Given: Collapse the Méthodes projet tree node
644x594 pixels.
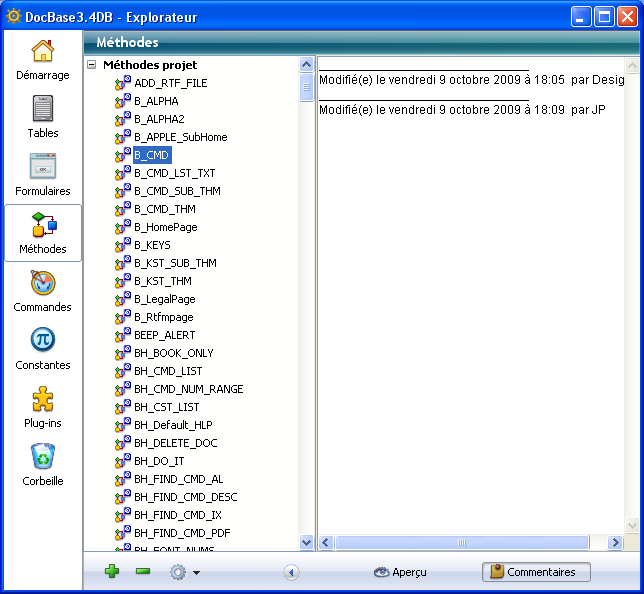Looking at the screenshot, I should [92, 64].
